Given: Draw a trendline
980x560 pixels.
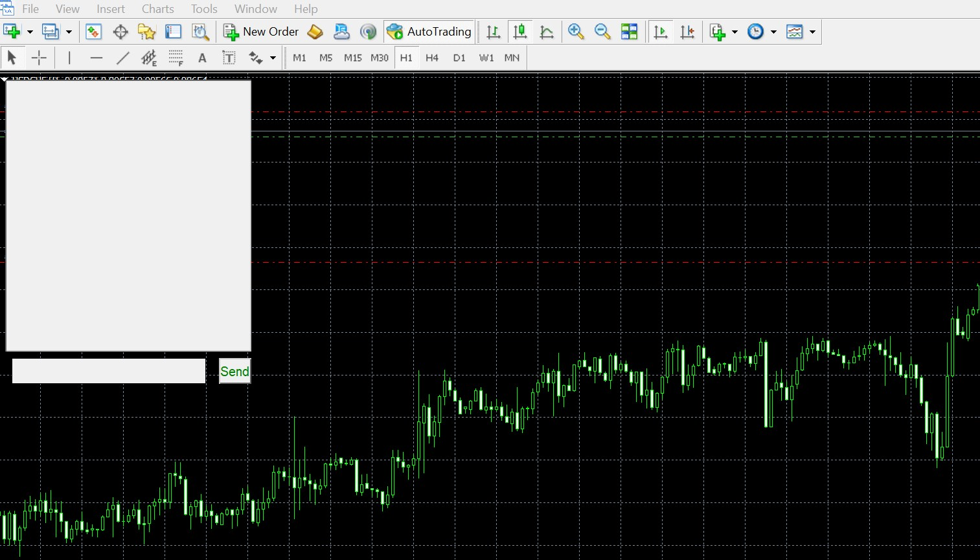Looking at the screenshot, I should coord(123,58).
